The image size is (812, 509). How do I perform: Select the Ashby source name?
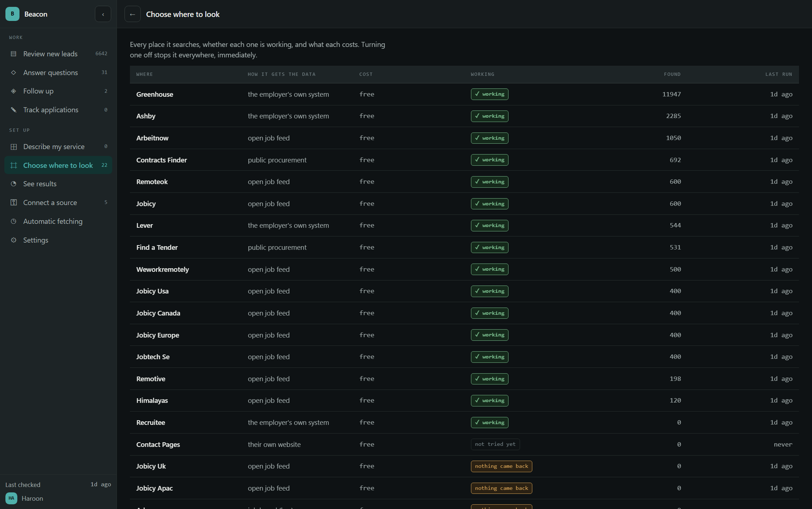(x=146, y=116)
